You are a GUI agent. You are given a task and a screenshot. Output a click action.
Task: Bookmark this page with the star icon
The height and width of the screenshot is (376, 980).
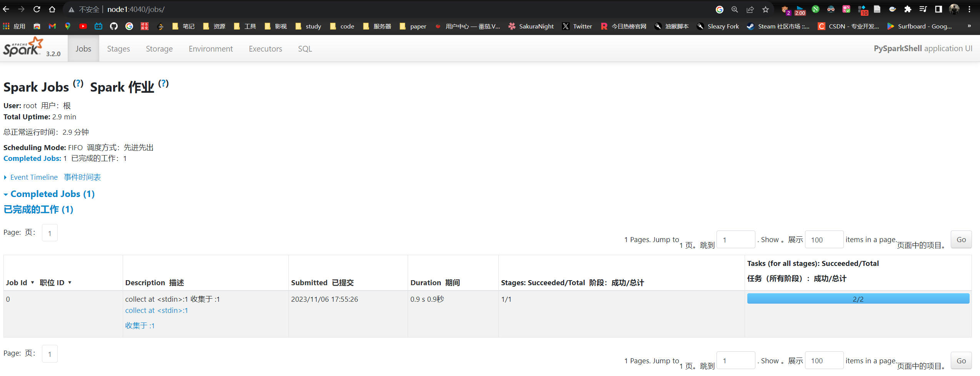coord(765,9)
